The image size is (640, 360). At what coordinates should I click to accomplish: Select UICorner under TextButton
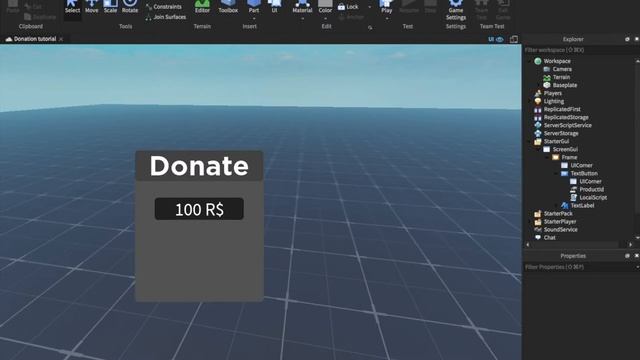(590, 182)
